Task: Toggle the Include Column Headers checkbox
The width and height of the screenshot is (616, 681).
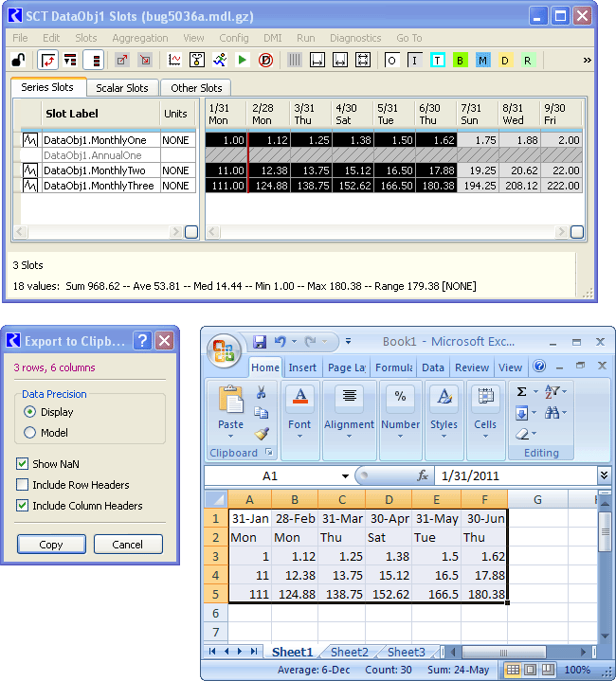Action: [22, 505]
